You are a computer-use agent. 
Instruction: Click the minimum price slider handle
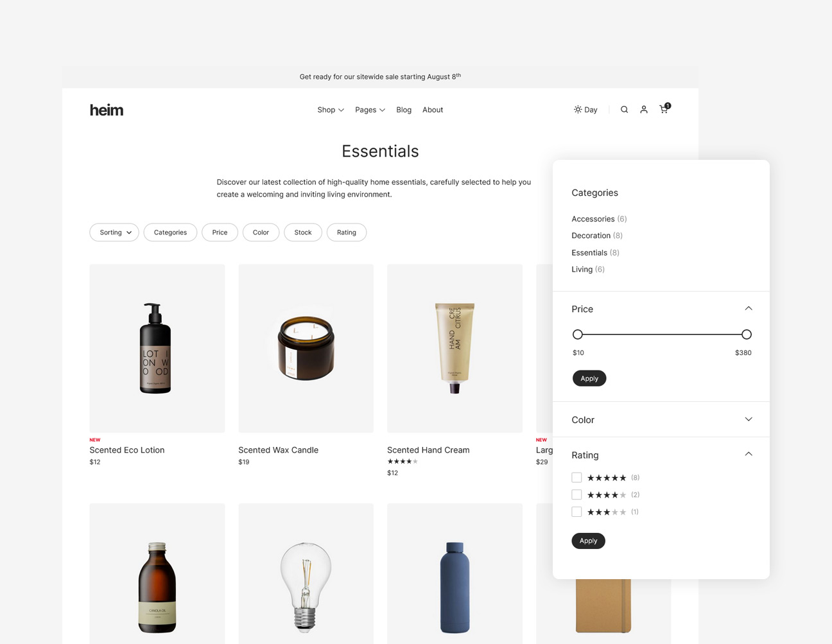(578, 335)
